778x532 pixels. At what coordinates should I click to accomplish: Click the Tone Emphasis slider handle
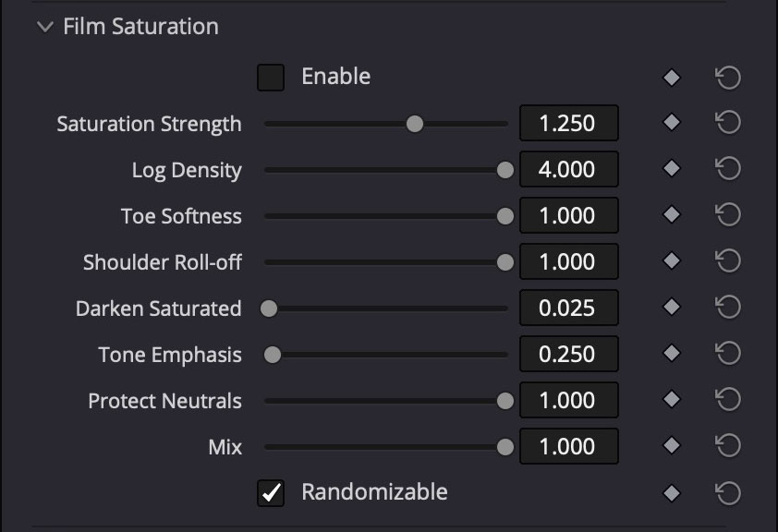click(273, 355)
